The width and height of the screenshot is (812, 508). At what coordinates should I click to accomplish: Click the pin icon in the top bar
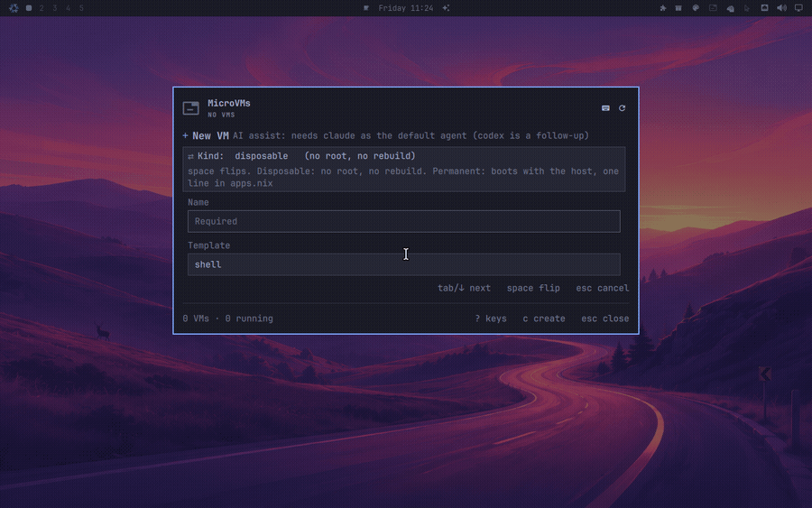[662, 8]
